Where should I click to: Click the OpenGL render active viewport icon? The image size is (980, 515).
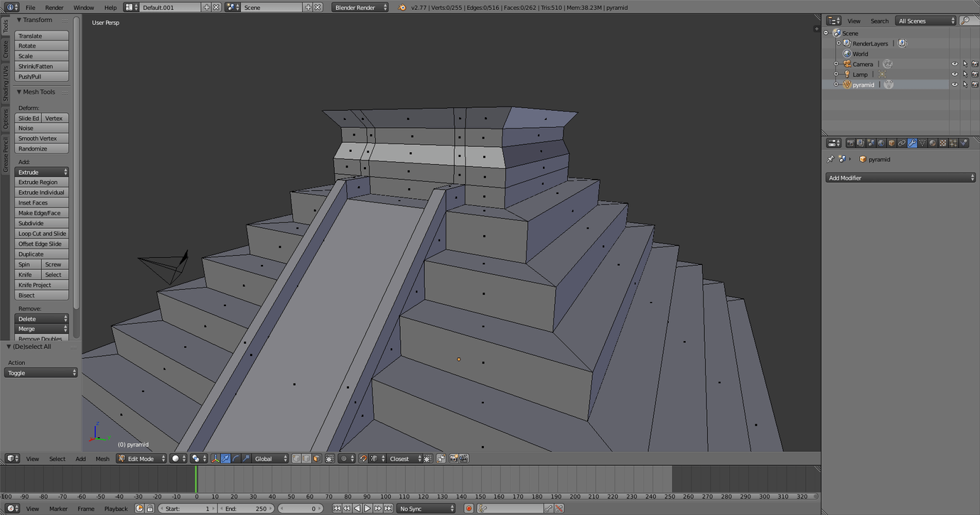tap(453, 459)
